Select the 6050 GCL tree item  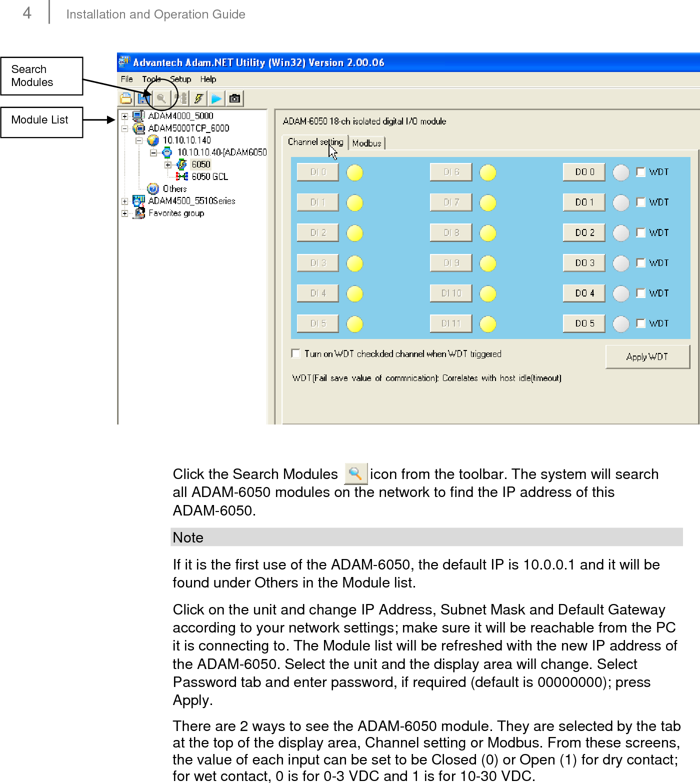tap(209, 176)
